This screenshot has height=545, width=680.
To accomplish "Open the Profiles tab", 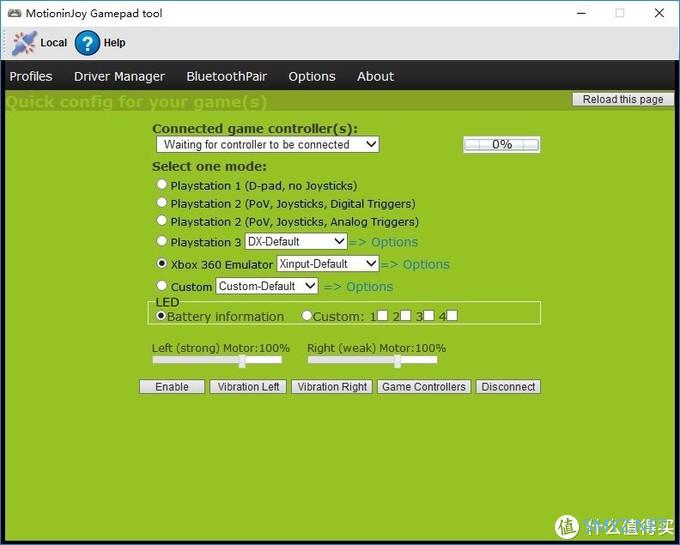I will click(31, 76).
